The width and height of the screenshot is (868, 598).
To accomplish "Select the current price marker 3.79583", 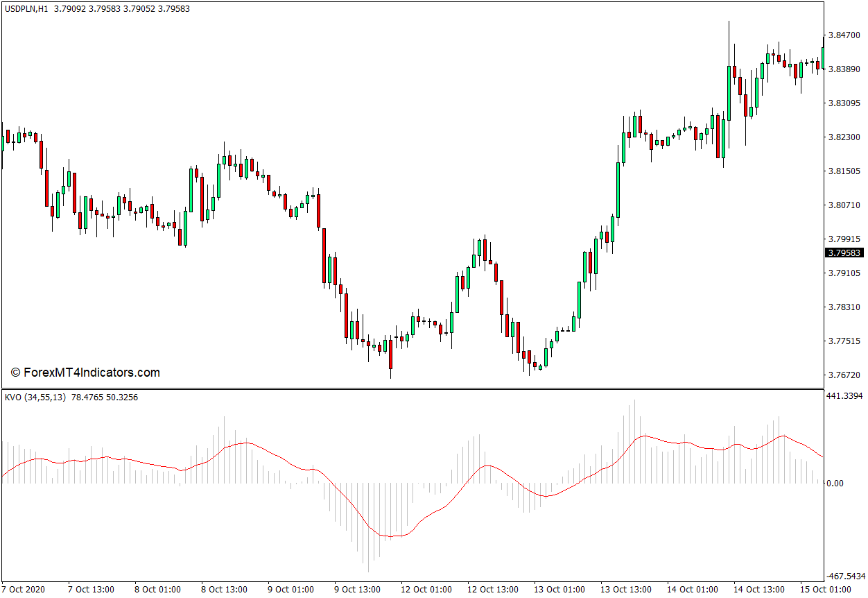I will pos(844,253).
